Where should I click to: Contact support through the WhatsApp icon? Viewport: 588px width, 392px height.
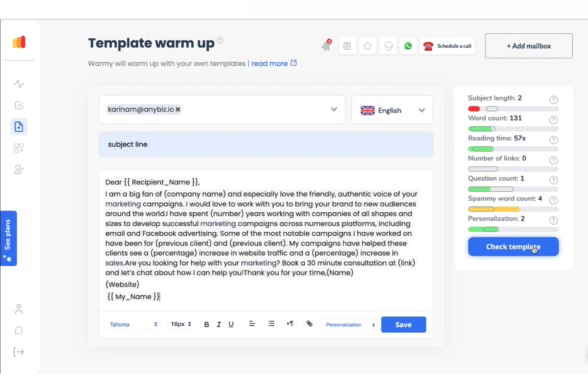[x=408, y=46]
